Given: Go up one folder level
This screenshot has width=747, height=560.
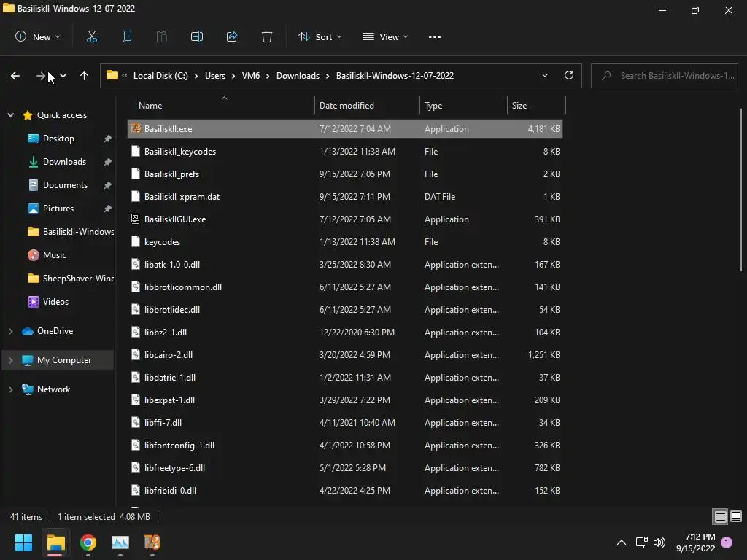Looking at the screenshot, I should [x=85, y=76].
